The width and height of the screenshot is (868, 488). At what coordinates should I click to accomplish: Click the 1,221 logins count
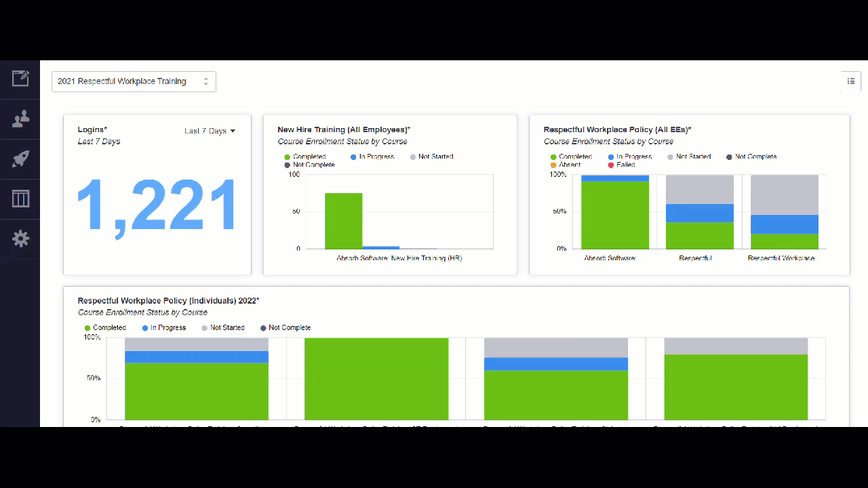(x=157, y=205)
